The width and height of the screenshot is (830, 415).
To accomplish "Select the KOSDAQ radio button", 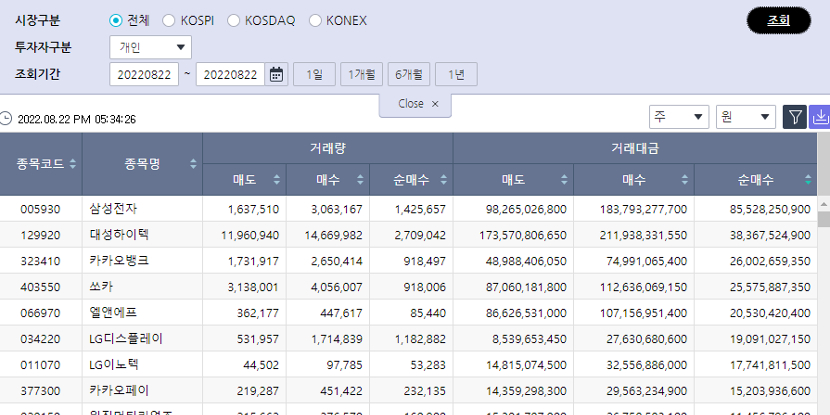I will [x=234, y=20].
